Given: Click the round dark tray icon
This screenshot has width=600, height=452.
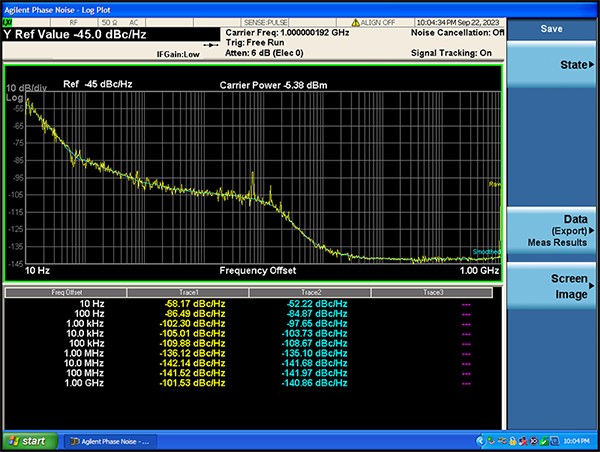Looking at the screenshot, I should coord(533,441).
